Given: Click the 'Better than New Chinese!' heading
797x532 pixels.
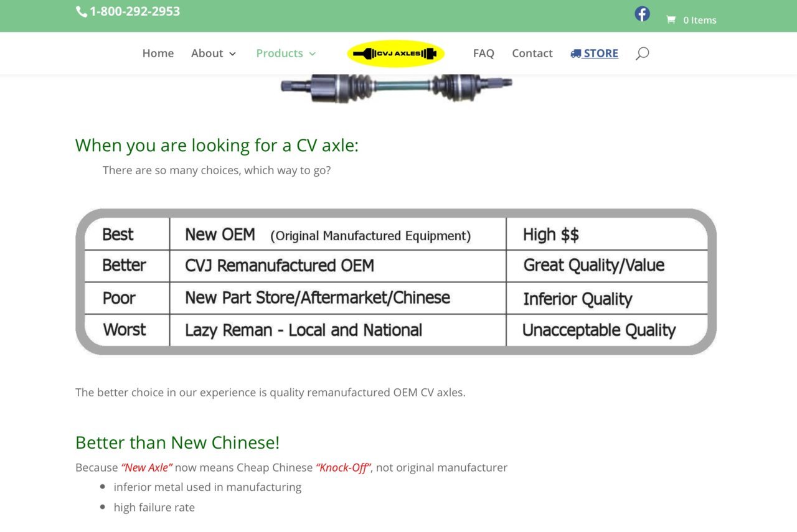Looking at the screenshot, I should [x=177, y=442].
